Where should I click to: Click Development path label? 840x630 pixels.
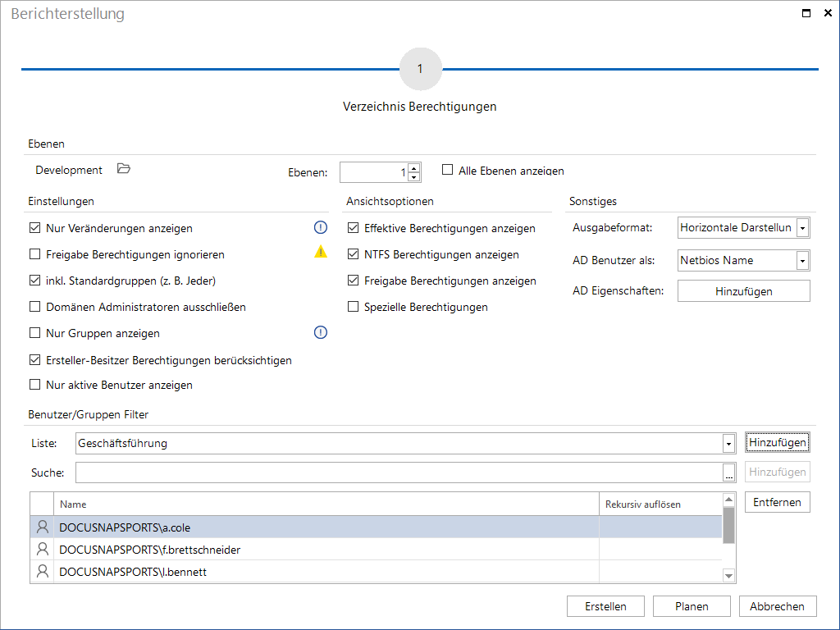(x=69, y=170)
